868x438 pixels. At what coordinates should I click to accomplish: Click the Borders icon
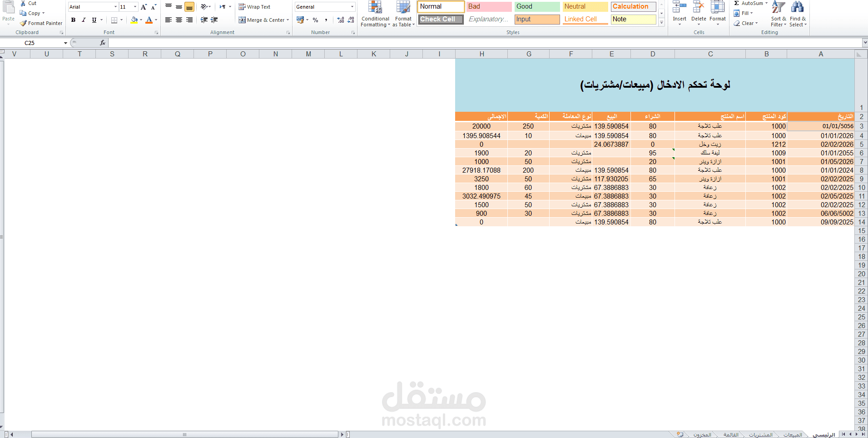[x=114, y=20]
